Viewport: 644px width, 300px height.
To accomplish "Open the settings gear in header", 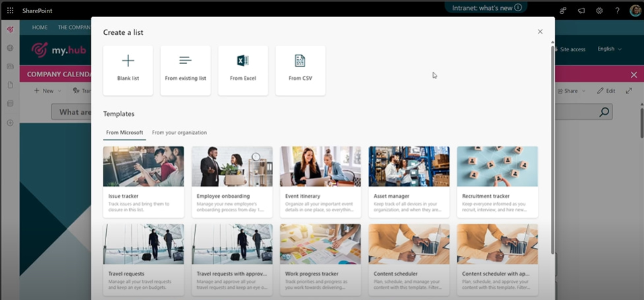I will point(599,11).
